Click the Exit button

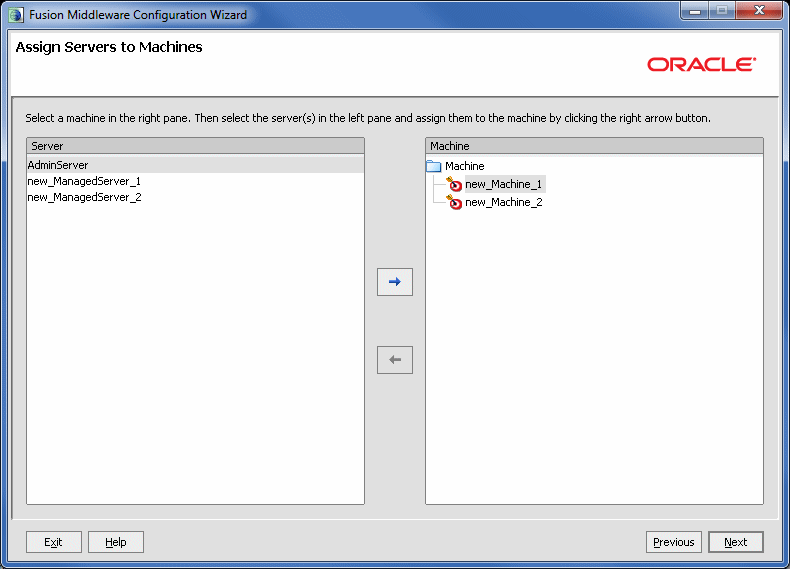click(53, 542)
